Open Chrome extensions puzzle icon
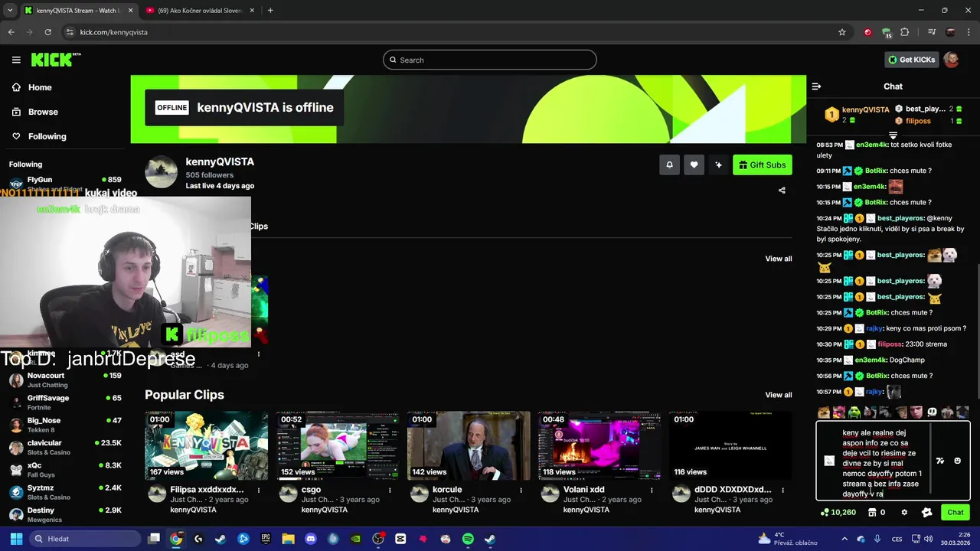This screenshot has width=980, height=551. coord(905,32)
